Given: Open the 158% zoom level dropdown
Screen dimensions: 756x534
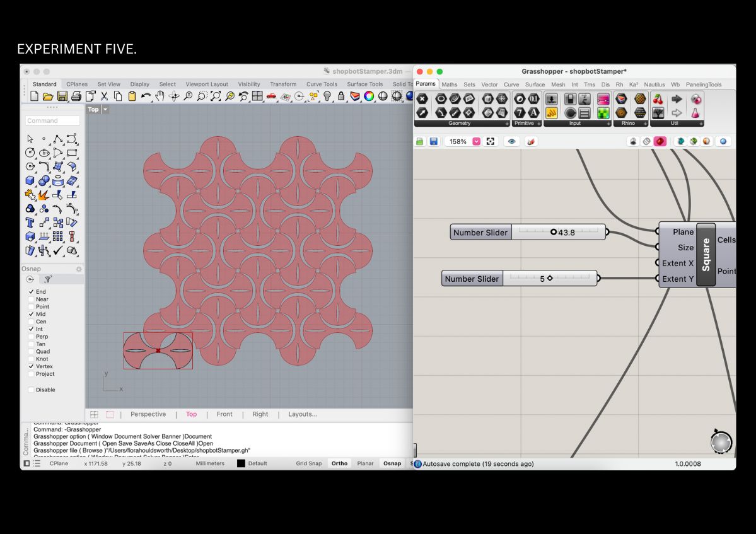Looking at the screenshot, I should pos(476,142).
